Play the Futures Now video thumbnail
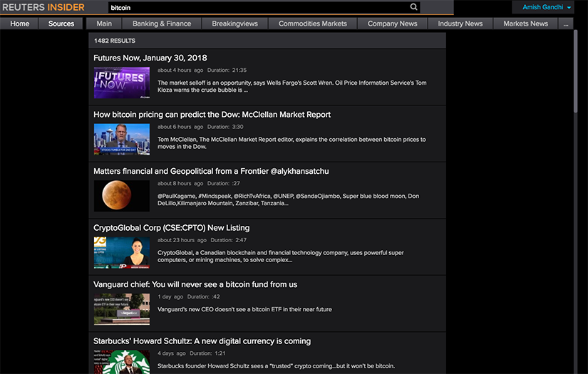The height and width of the screenshot is (374, 588). [122, 83]
